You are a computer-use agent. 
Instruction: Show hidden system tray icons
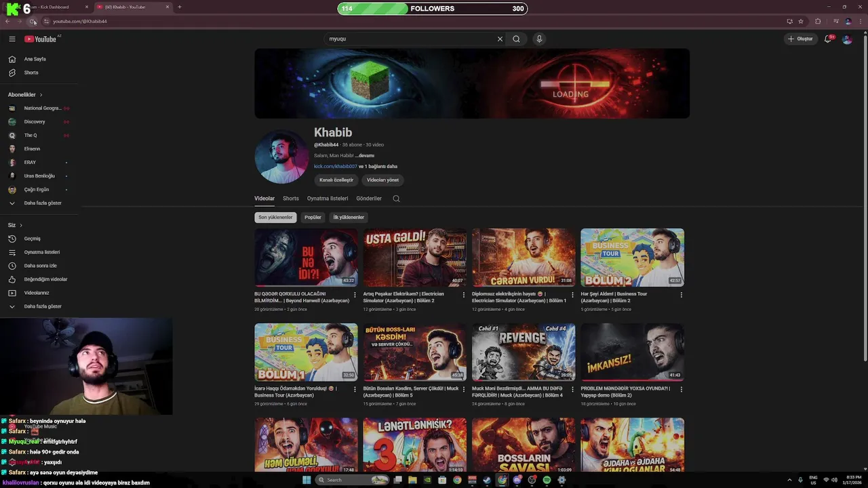point(789,480)
